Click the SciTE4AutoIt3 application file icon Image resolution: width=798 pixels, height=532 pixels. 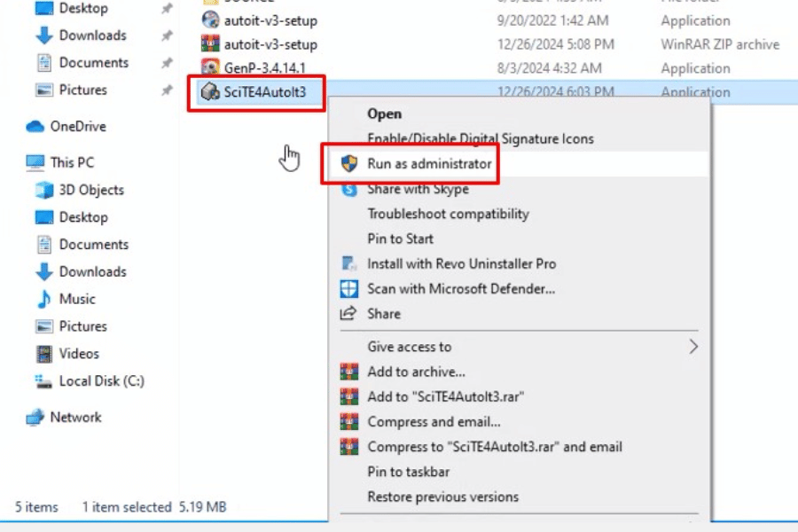[x=210, y=92]
